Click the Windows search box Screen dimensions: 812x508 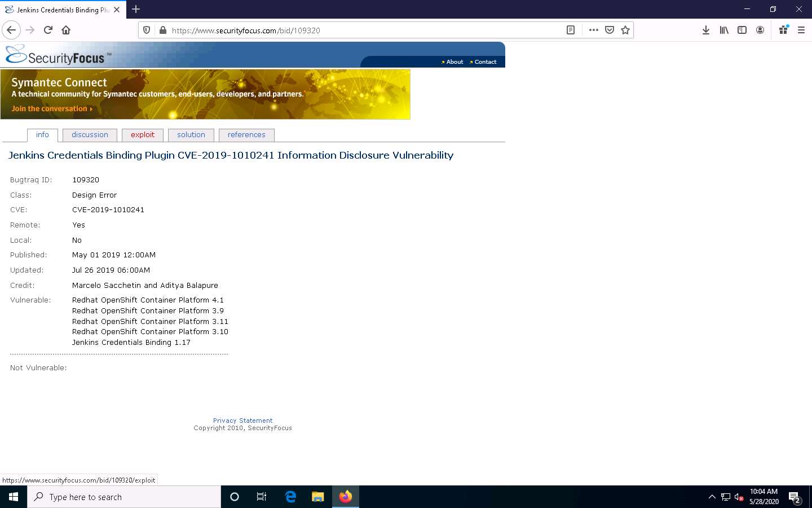coord(124,497)
